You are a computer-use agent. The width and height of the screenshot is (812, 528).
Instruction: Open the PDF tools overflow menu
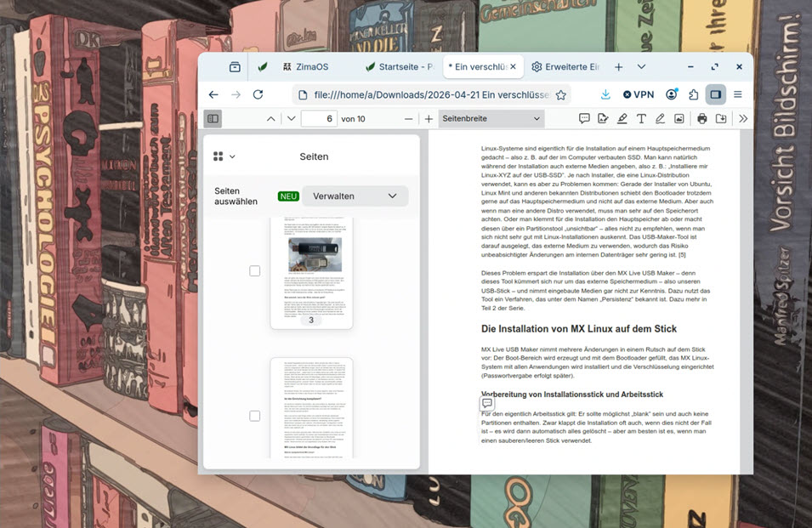click(743, 119)
